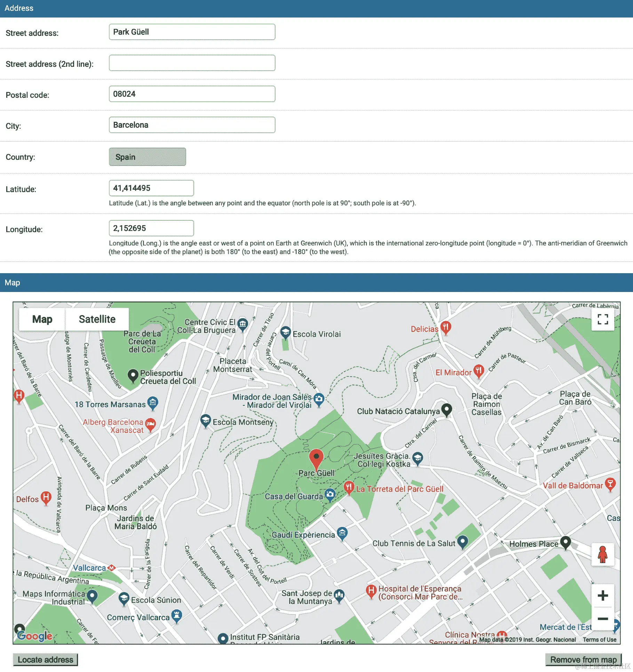Click the Comerç Vallcarca shopping pin
633x672 pixels.
tap(177, 616)
